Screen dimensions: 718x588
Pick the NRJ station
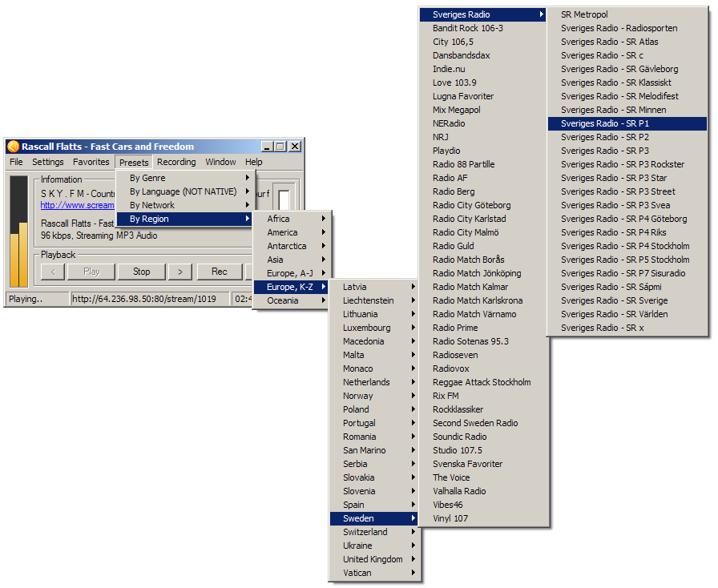(483, 137)
